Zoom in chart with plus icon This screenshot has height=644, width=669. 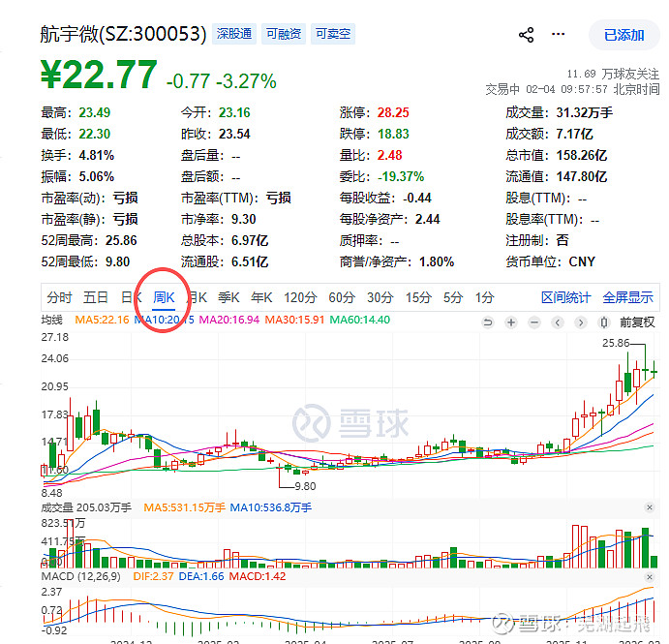[x=511, y=322]
